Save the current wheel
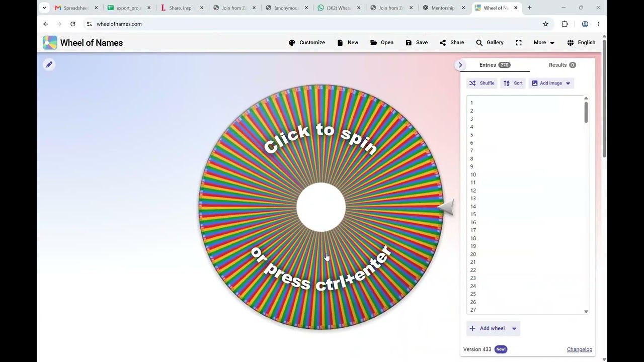The height and width of the screenshot is (362, 644). click(x=417, y=43)
